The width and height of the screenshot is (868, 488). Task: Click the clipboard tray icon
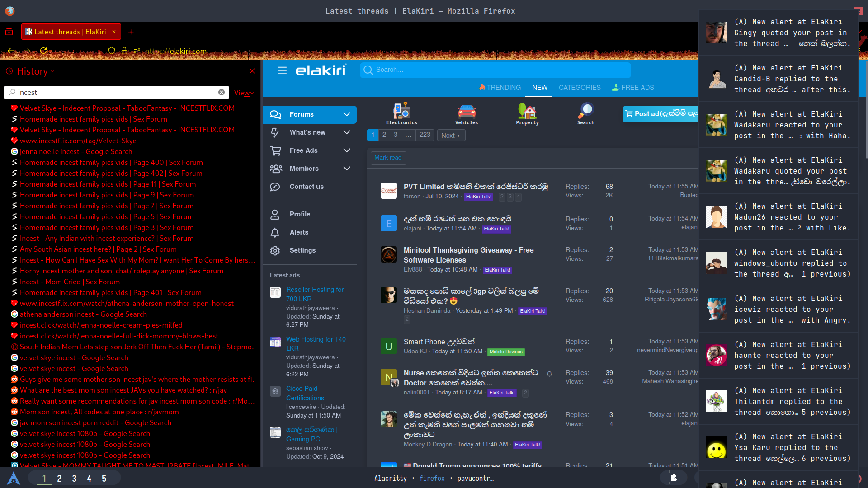[x=674, y=478]
